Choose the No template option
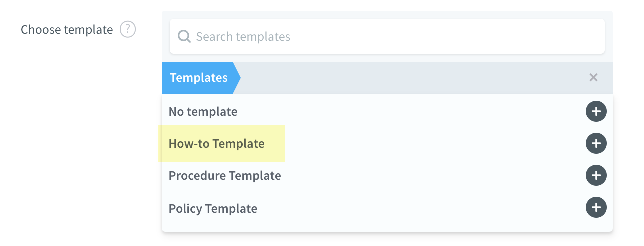 [x=203, y=112]
